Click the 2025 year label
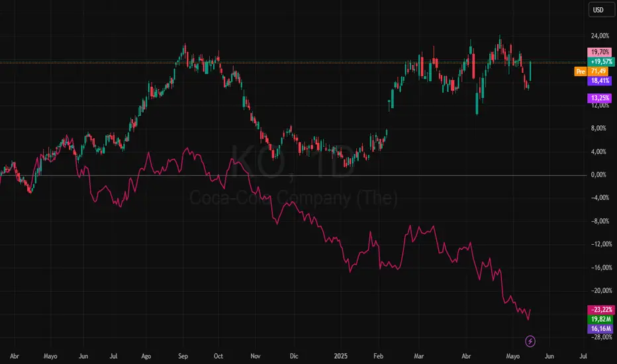 pyautogui.click(x=341, y=356)
